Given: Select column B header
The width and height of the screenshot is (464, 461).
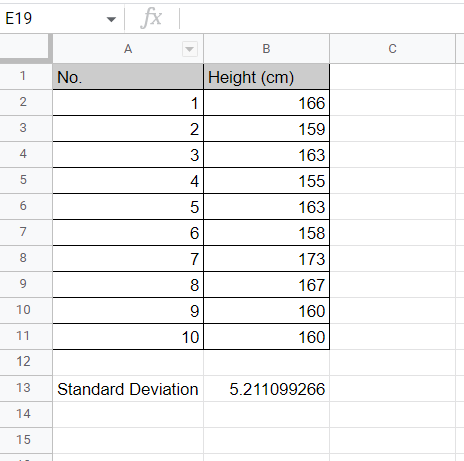Looking at the screenshot, I should coord(266,49).
